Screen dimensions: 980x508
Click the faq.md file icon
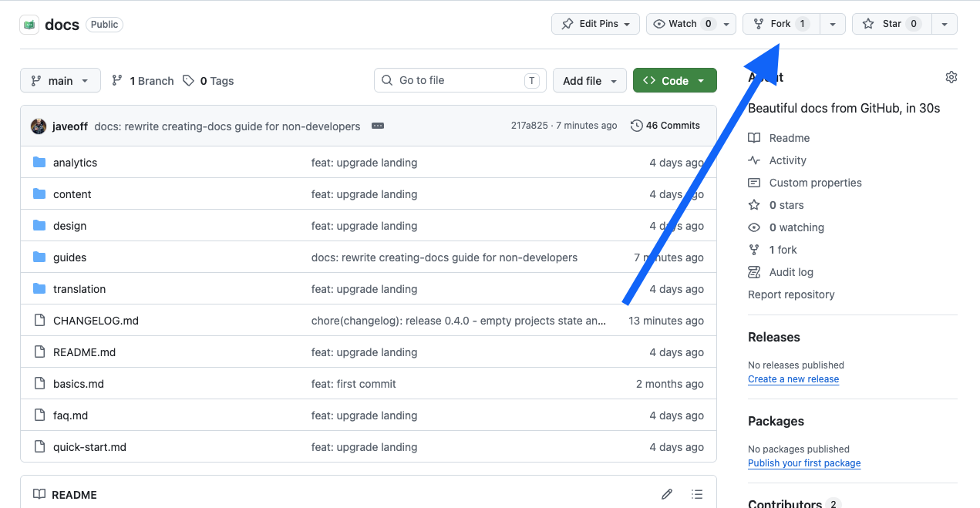point(39,415)
